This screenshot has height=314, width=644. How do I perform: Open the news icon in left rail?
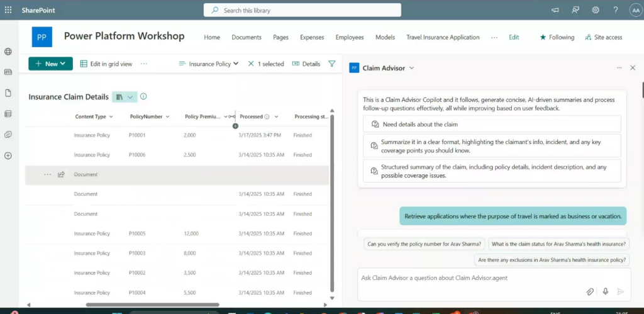8,72
